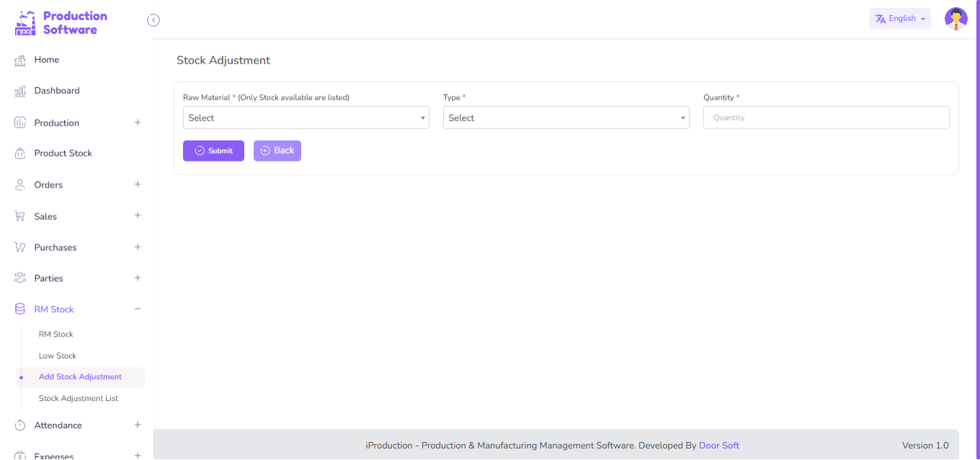Click the Submit button
Image resolution: width=980 pixels, height=460 pixels.
(213, 151)
